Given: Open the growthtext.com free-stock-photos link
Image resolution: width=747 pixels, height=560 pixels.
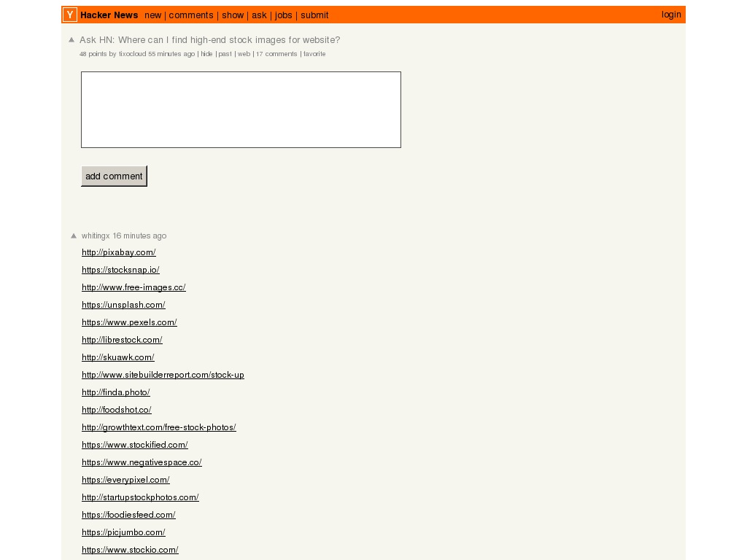Looking at the screenshot, I should (158, 427).
